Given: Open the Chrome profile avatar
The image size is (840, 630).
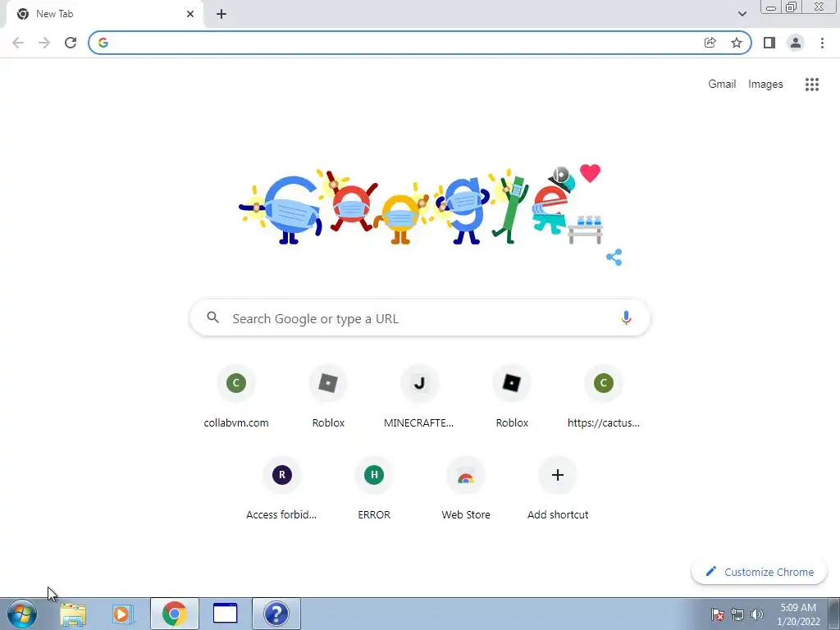Looking at the screenshot, I should 796,43.
